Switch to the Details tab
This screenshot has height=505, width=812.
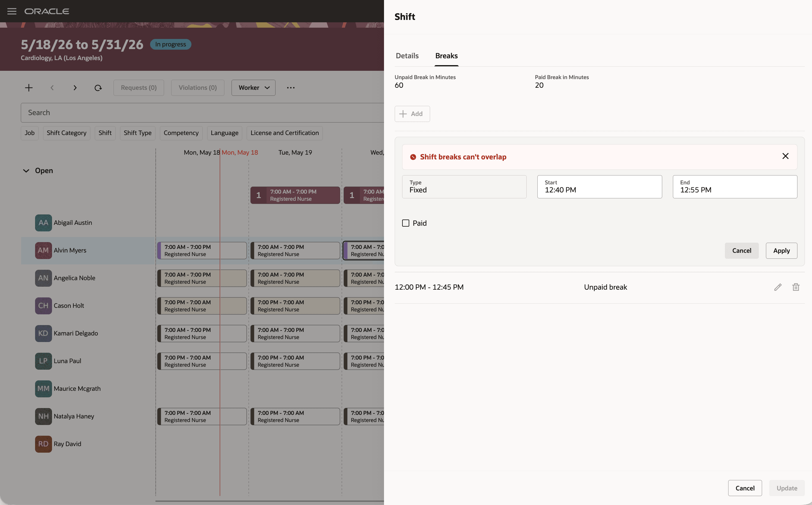point(407,56)
